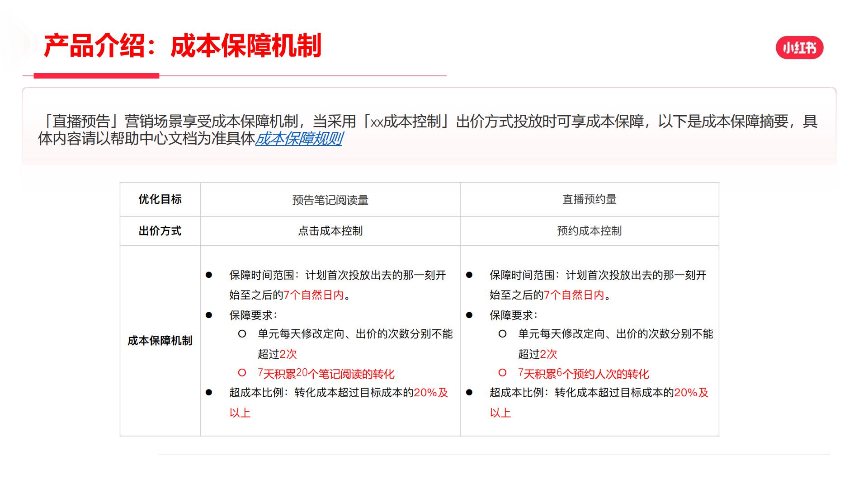The width and height of the screenshot is (868, 488).
Task: Click 单元每天修改定向 line in 点击成本控制 column
Action: [x=355, y=344]
